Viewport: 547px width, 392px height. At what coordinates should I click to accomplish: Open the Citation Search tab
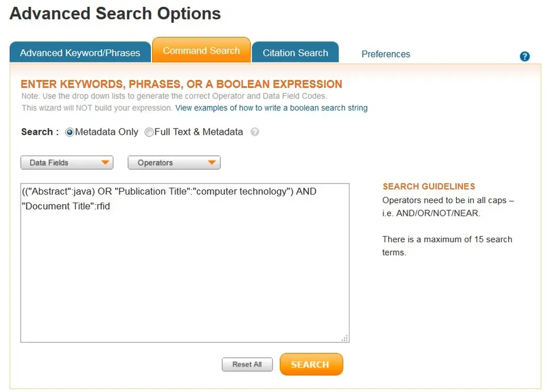295,53
